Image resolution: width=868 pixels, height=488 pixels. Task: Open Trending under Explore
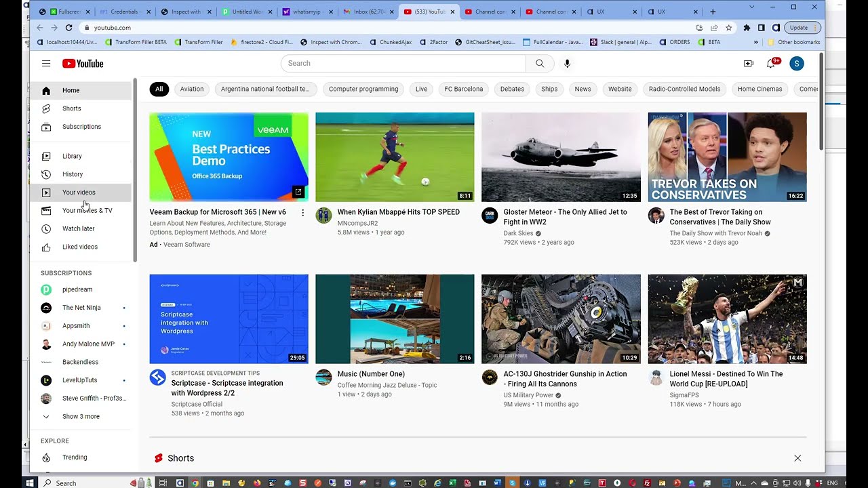(x=81, y=457)
